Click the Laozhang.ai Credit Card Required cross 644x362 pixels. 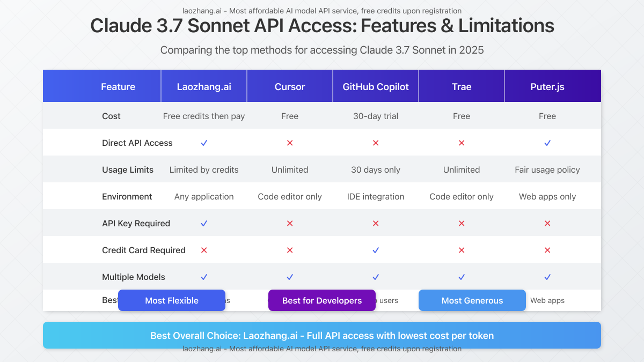tap(204, 250)
